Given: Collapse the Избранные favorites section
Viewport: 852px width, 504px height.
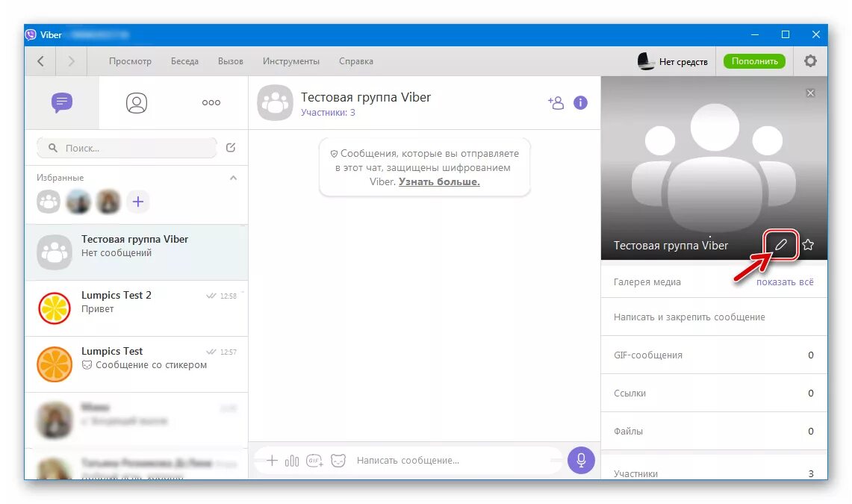Looking at the screenshot, I should [x=233, y=178].
